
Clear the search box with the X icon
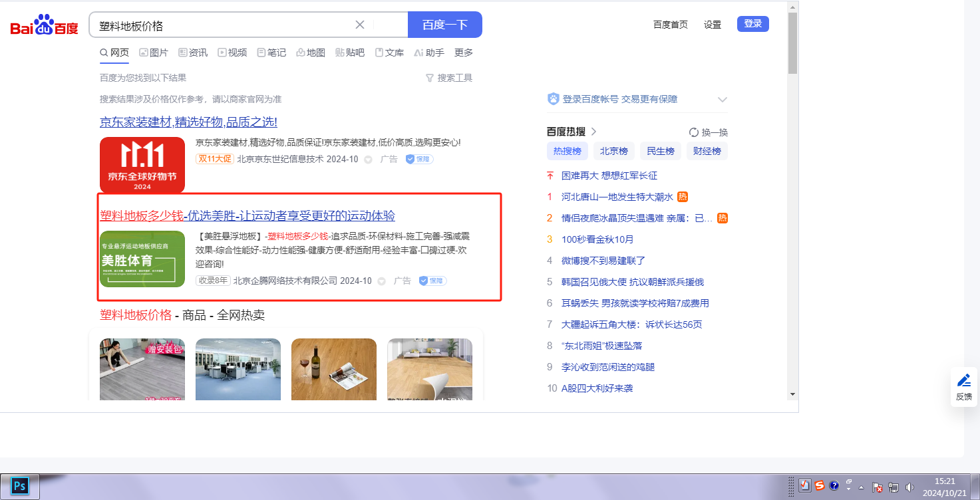360,25
